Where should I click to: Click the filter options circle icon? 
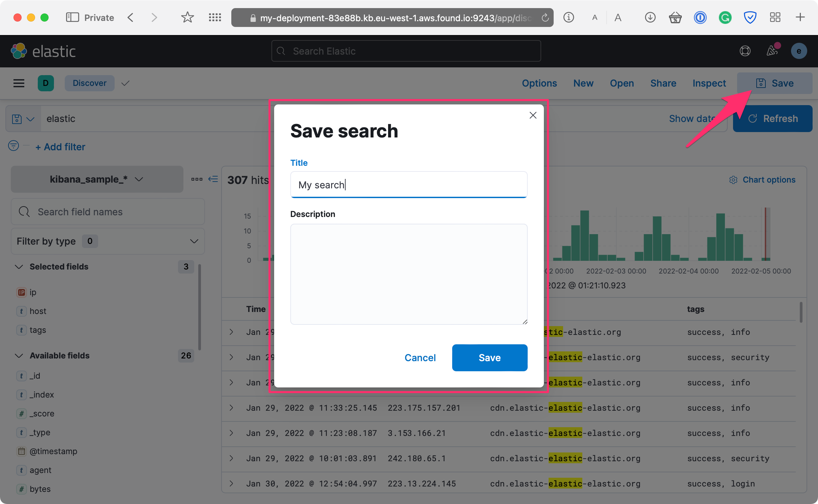[x=13, y=146]
